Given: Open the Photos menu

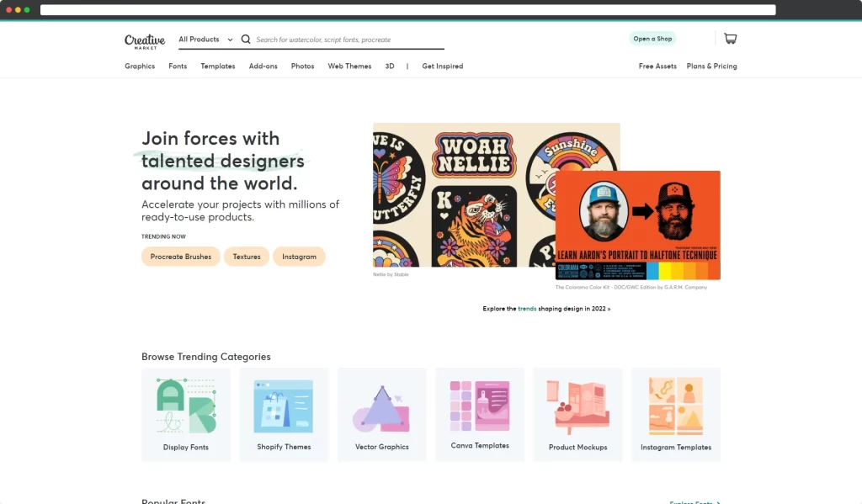Looking at the screenshot, I should pos(302,66).
